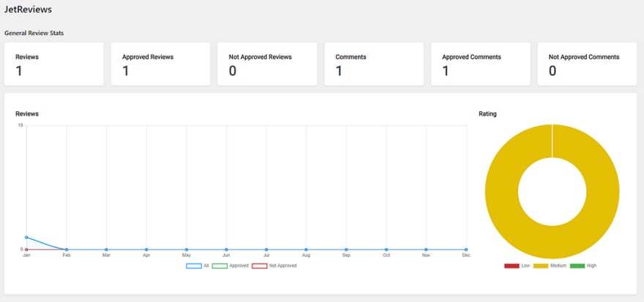Screen dimensions: 644x302
Task: Toggle the All series legend swatch
Action: tap(193, 266)
